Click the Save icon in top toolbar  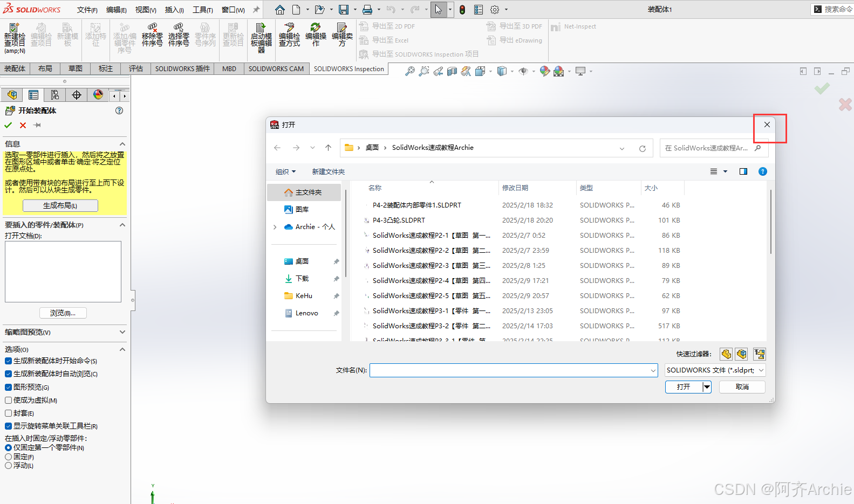[344, 10]
